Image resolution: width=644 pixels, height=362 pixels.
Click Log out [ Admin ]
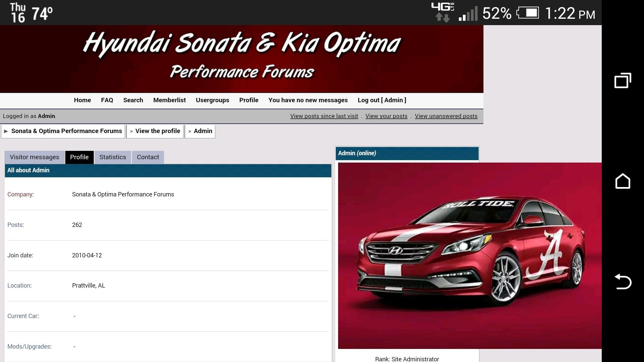click(x=382, y=100)
